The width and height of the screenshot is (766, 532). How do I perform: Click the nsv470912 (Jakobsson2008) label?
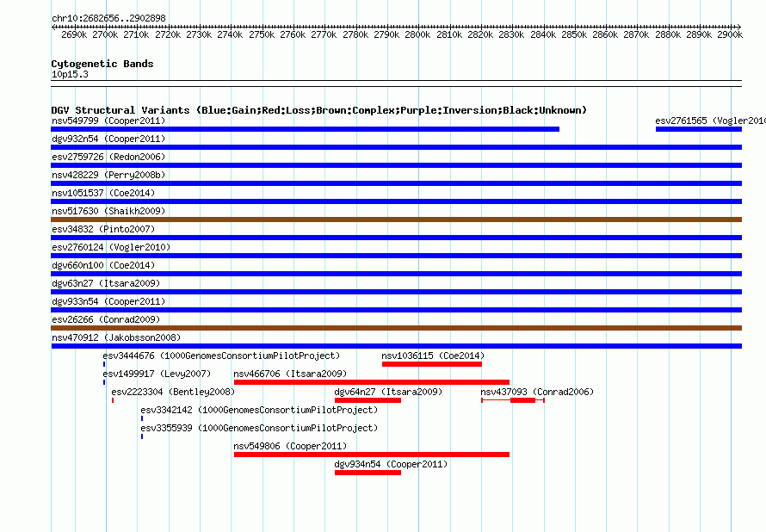(116, 337)
